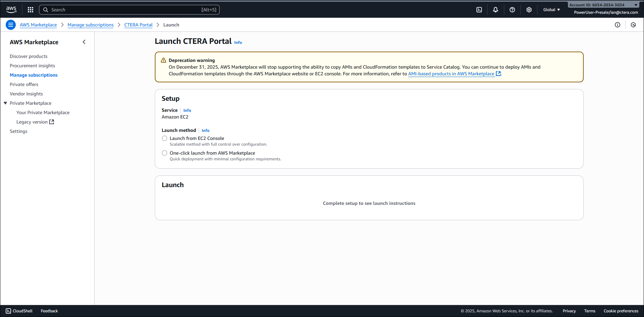Open the notifications bell
The image size is (644, 317).
click(496, 10)
